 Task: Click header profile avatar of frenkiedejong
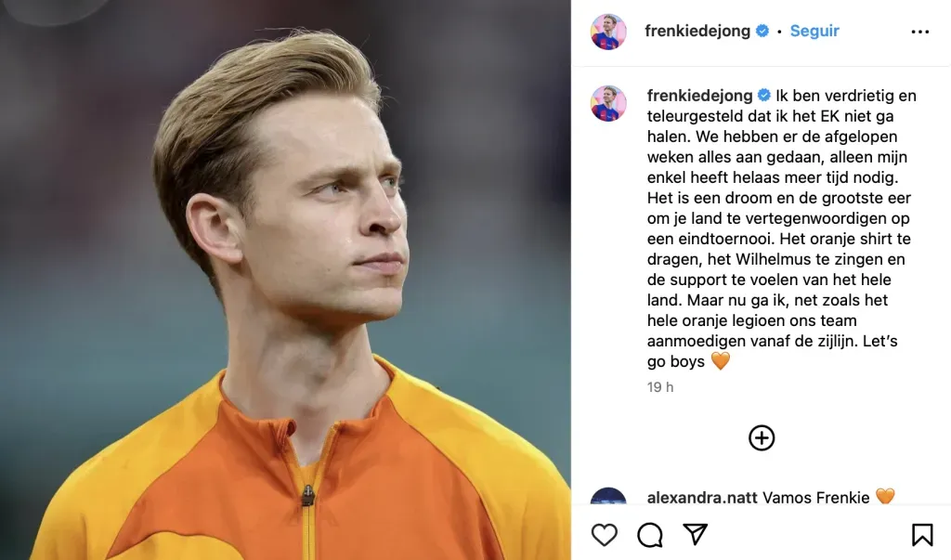pyautogui.click(x=608, y=32)
